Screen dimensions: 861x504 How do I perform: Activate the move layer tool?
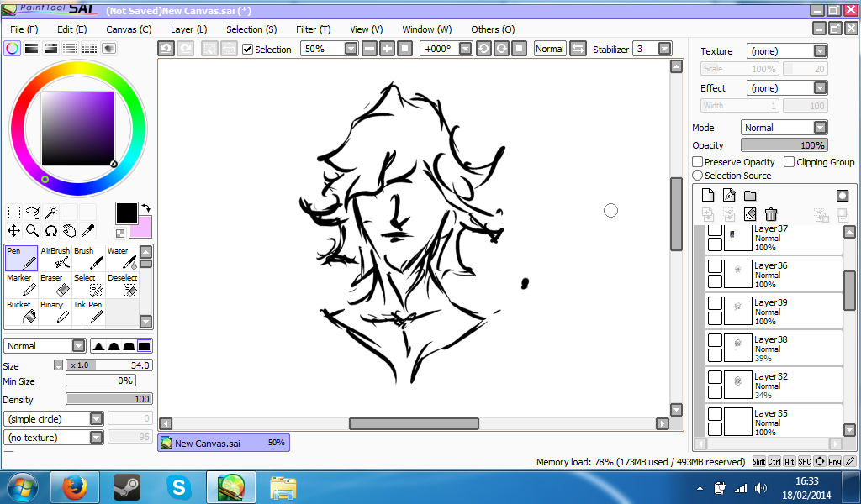14,231
